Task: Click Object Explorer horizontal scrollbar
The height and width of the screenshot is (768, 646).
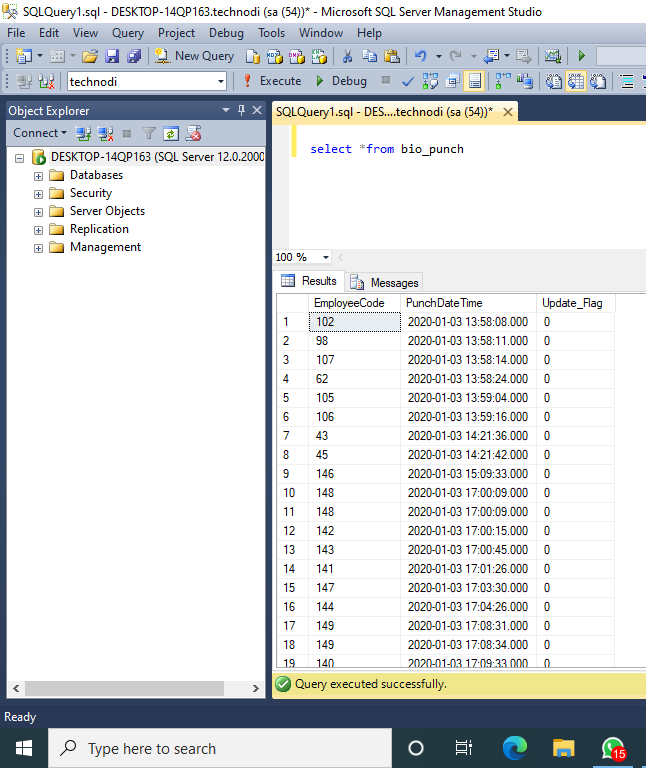Action: coord(124,688)
